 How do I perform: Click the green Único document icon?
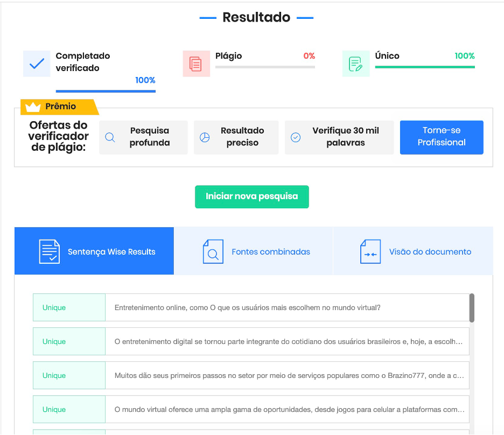pos(356,64)
